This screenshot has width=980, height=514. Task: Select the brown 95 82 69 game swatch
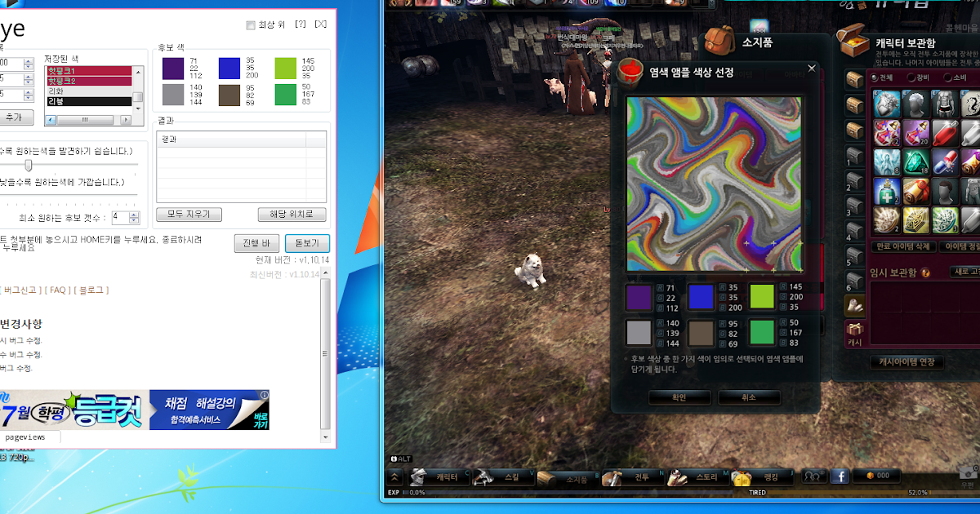point(702,333)
